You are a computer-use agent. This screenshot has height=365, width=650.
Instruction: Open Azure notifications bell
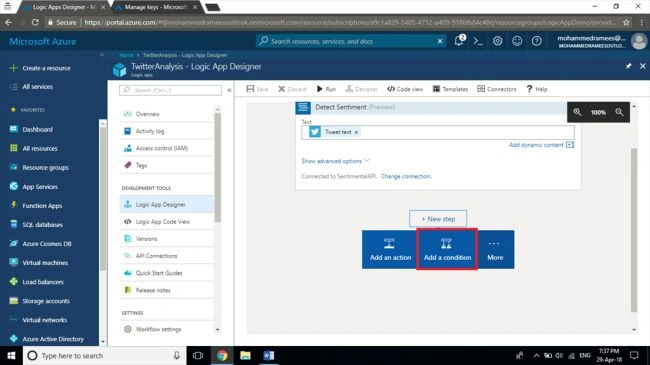click(x=459, y=41)
